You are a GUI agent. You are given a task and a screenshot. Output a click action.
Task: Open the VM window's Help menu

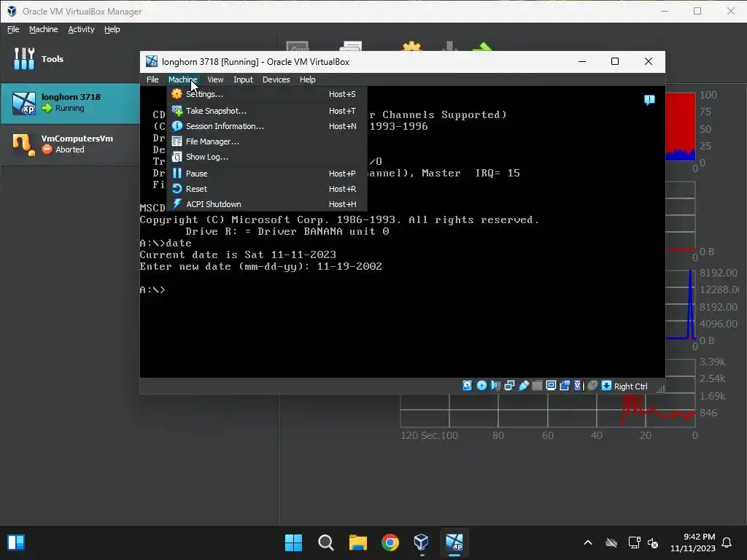point(307,79)
